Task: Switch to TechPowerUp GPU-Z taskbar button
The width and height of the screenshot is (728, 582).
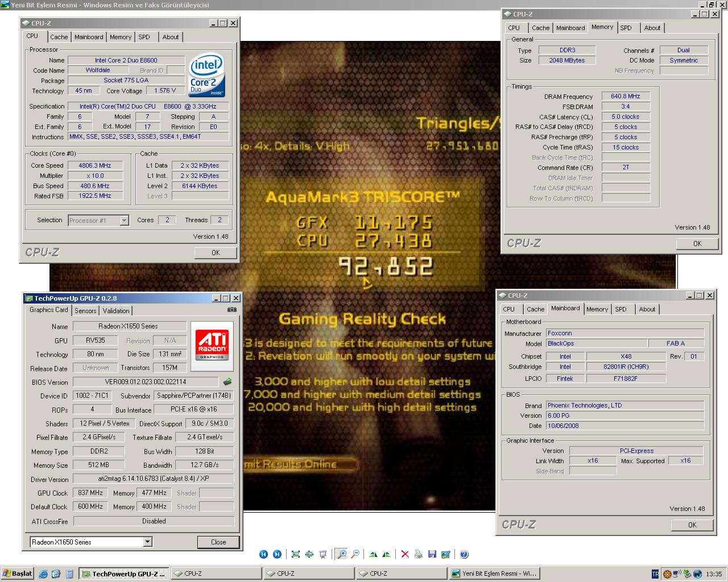Action: (124, 573)
